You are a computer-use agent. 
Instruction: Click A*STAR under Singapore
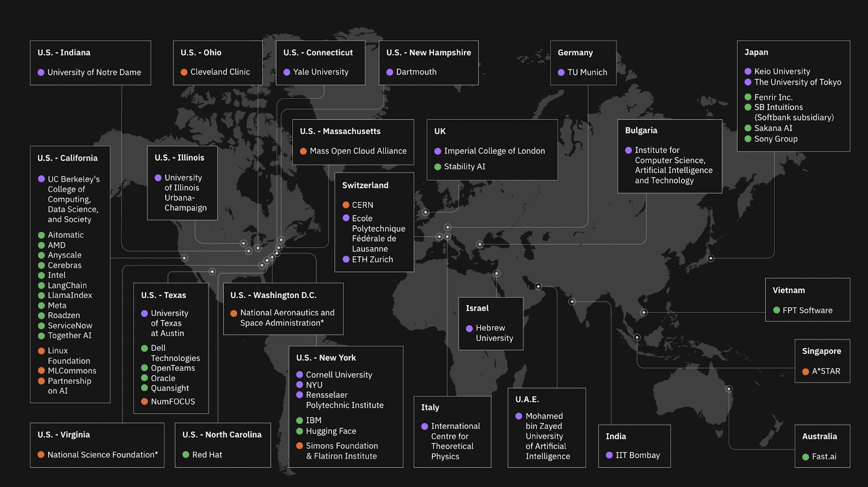click(x=821, y=371)
